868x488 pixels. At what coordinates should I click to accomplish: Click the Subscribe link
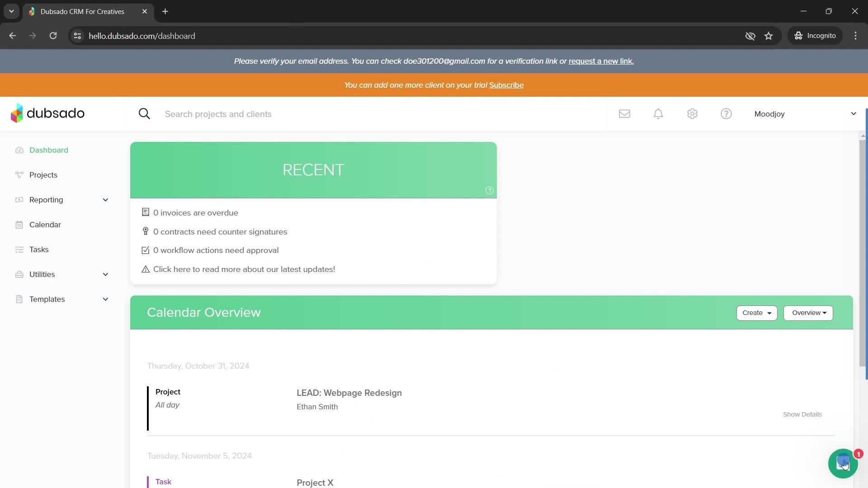506,85
